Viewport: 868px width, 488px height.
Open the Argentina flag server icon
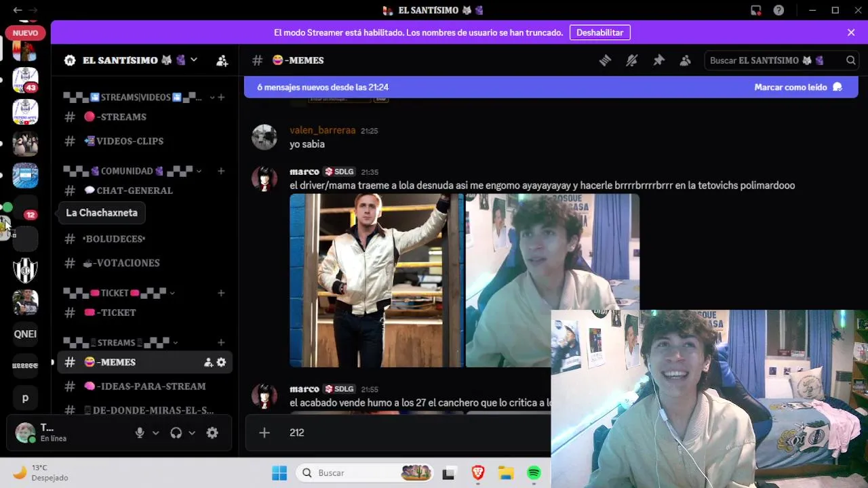pos(25,176)
